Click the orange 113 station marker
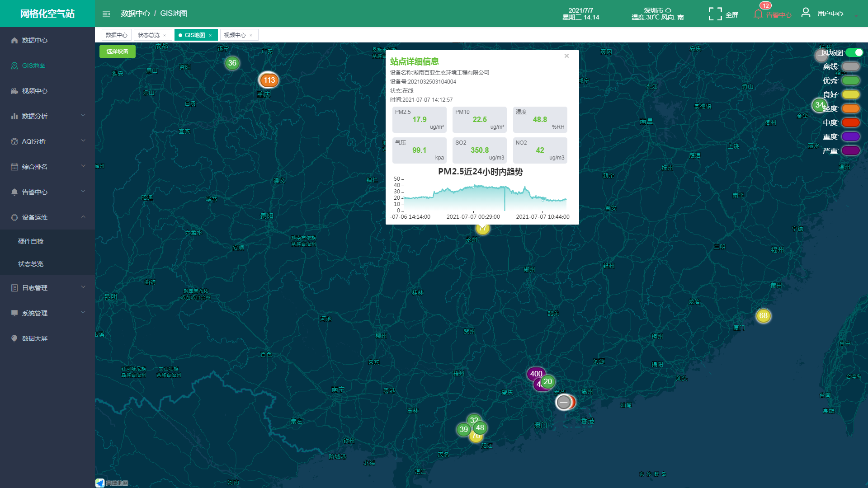868x488 pixels. click(x=269, y=80)
